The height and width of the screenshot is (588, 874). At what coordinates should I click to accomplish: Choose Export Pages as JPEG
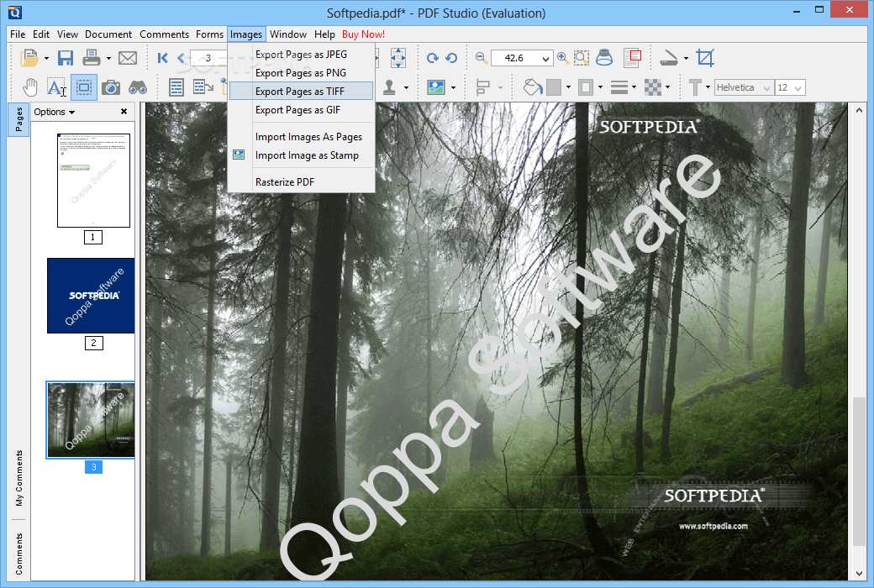tap(301, 55)
